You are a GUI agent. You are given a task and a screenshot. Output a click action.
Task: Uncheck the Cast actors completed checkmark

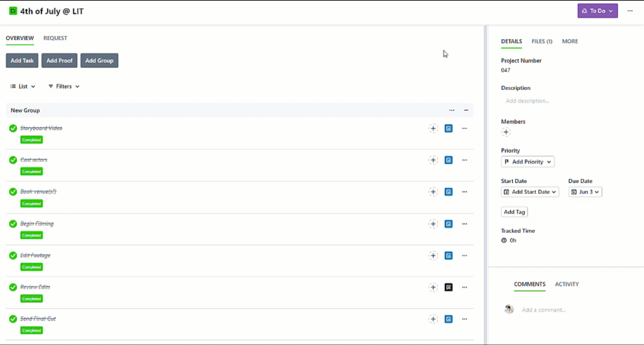point(13,160)
